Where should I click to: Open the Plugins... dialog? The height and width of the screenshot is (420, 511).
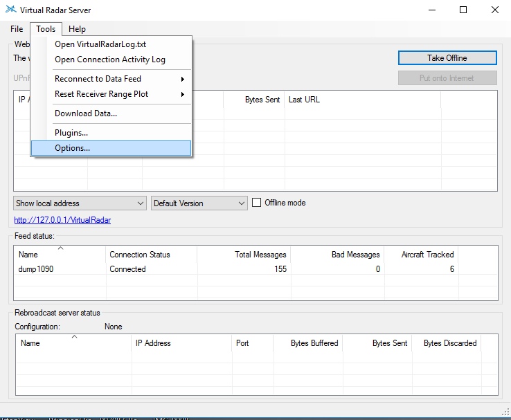click(111, 133)
